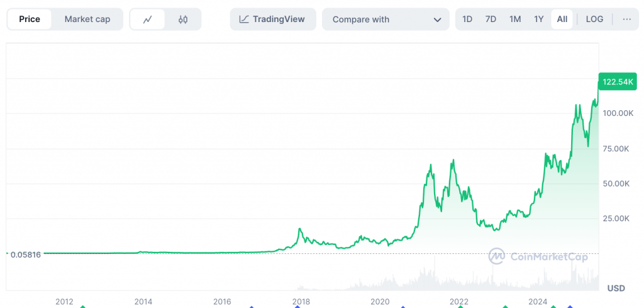Click the green marker near 2012

pyautogui.click(x=82, y=307)
